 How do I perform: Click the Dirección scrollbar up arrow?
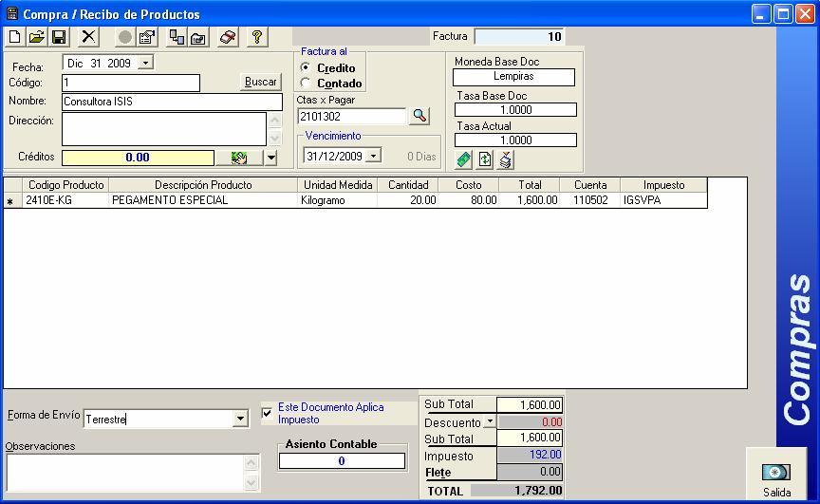[x=275, y=121]
